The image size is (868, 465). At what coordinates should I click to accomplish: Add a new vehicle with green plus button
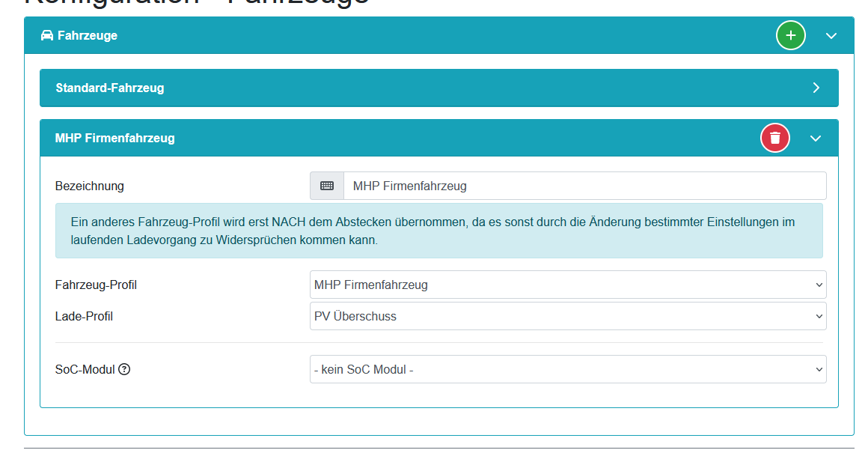790,35
